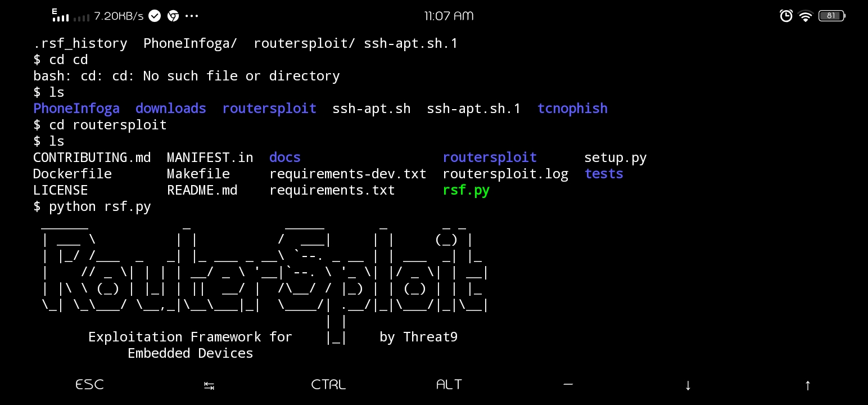Select the Dockerfile file name
Screen dimensions: 868x405
(73, 174)
